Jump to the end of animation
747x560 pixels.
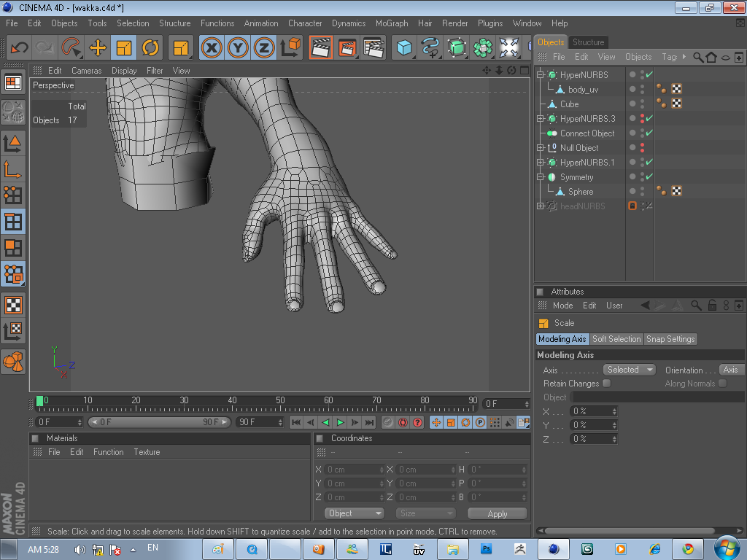(x=369, y=422)
